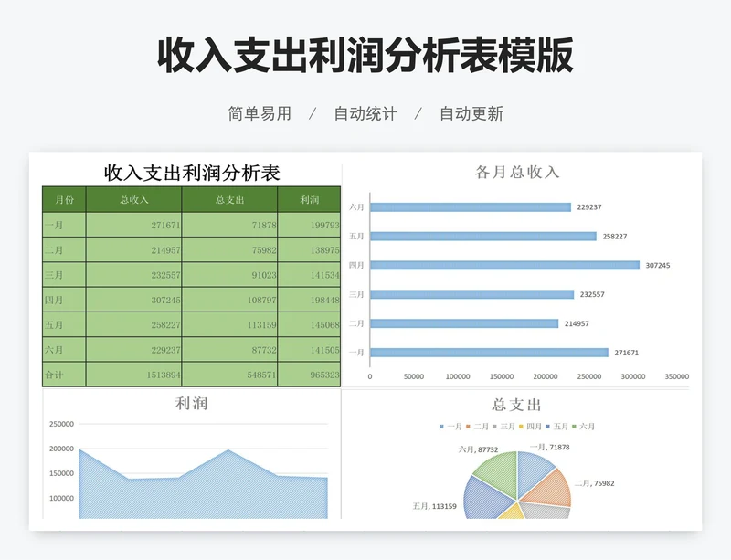Select the 四月 legend entry of pie chart
Viewport: 731px width, 560px height.
[x=530, y=427]
